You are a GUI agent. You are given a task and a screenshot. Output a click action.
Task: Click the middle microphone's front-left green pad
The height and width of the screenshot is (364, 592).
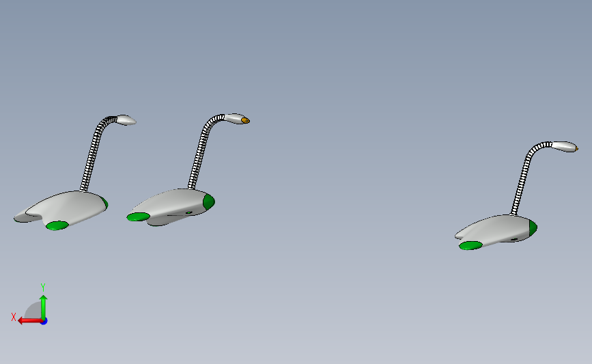tap(138, 216)
